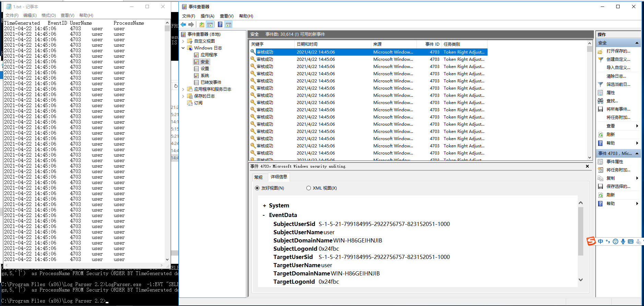Viewport: 644px width, 306px height.
Task: Click the Notepad document icon in title bar
Action: pyautogui.click(x=9, y=7)
